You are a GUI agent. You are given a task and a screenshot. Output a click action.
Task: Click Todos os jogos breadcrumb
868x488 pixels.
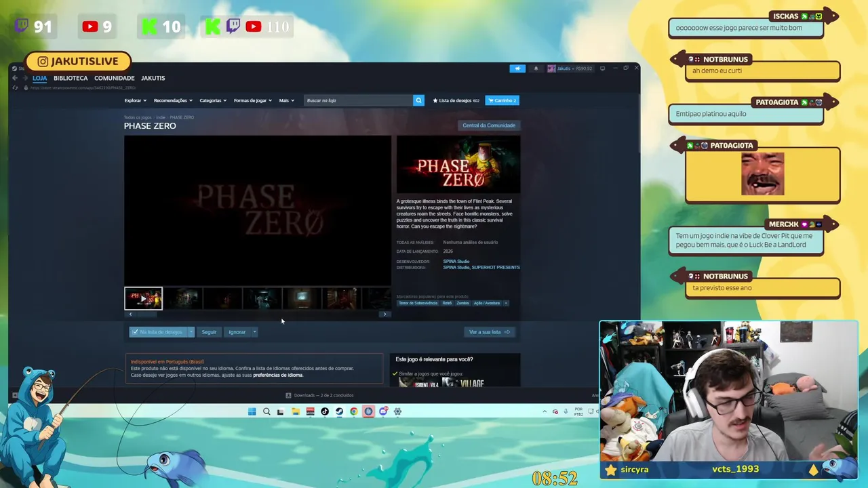click(x=138, y=117)
